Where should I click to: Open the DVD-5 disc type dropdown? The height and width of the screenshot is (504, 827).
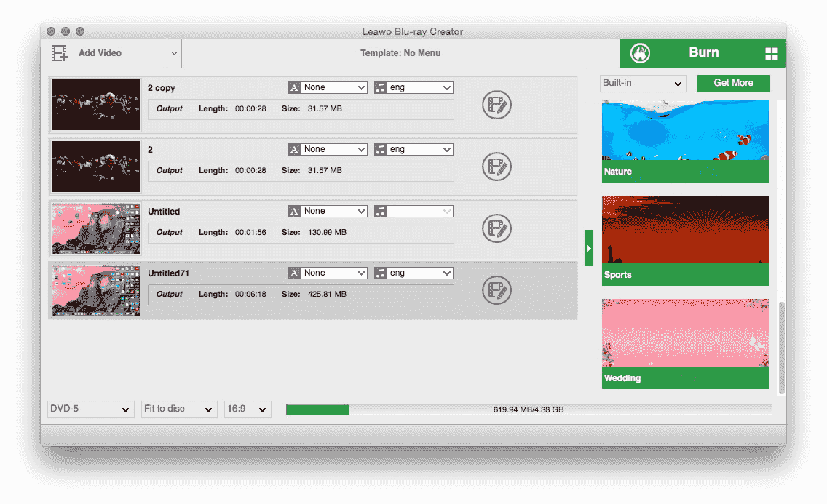coord(90,409)
